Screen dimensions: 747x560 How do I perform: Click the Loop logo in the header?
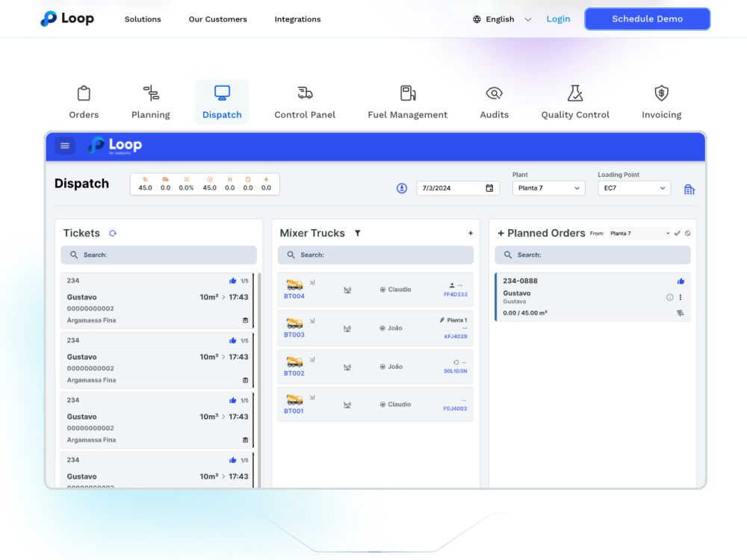[67, 19]
